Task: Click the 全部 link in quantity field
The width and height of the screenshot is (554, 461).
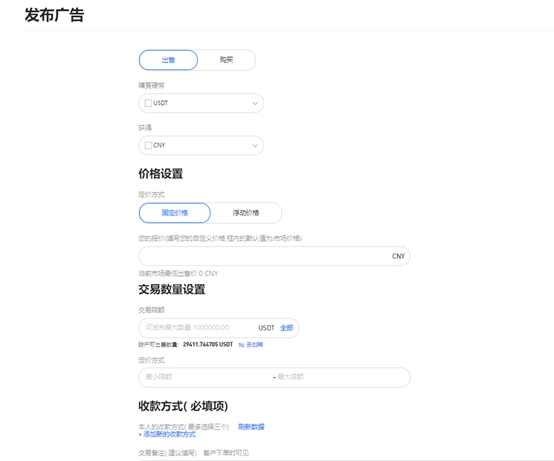Action: click(x=287, y=328)
